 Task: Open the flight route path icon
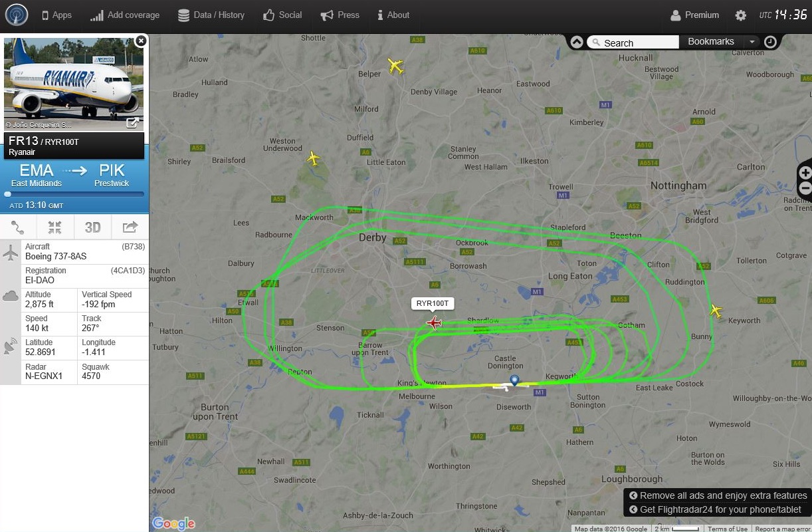click(x=18, y=227)
